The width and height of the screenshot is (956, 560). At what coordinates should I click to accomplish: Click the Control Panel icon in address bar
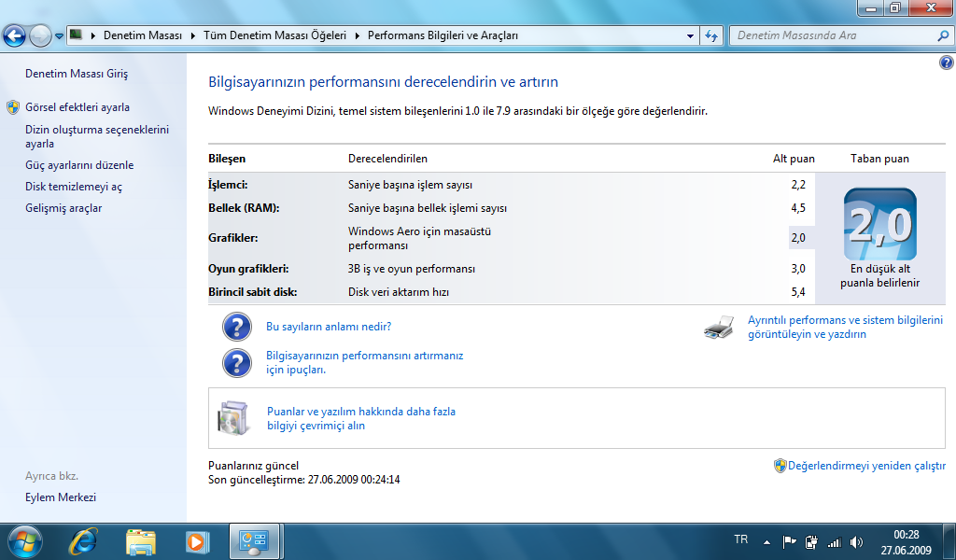[76, 35]
